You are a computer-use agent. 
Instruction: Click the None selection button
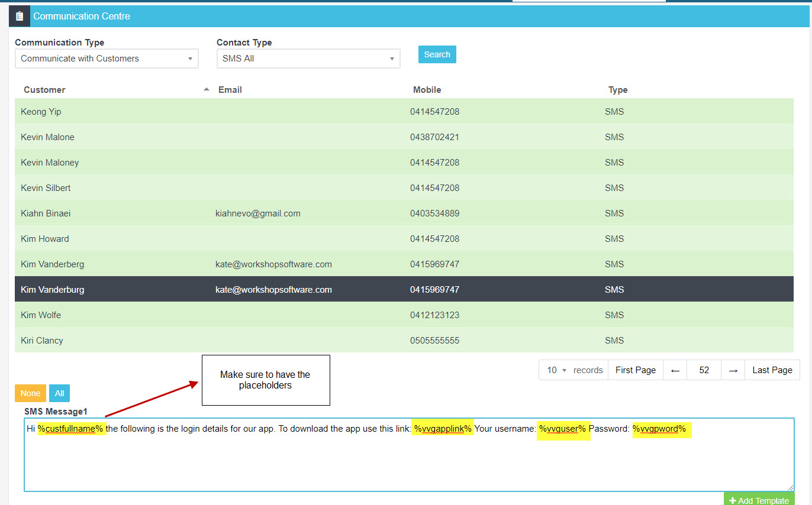[30, 393]
